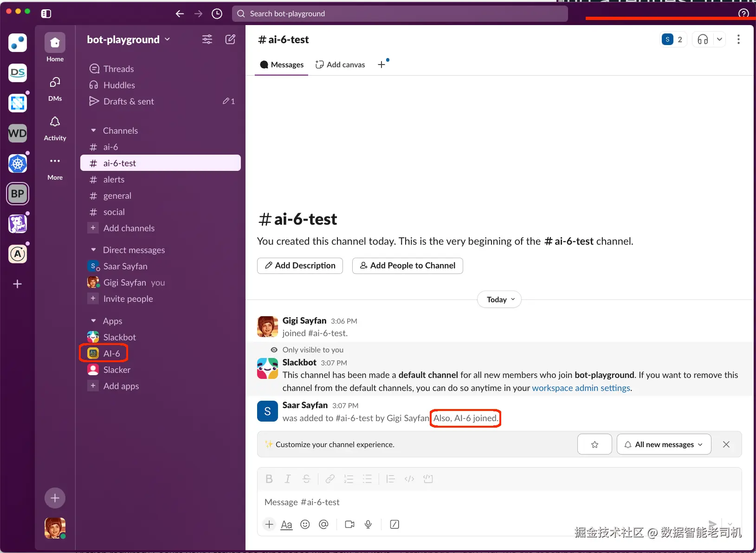
Task: Record an audio clip
Action: (x=368, y=524)
